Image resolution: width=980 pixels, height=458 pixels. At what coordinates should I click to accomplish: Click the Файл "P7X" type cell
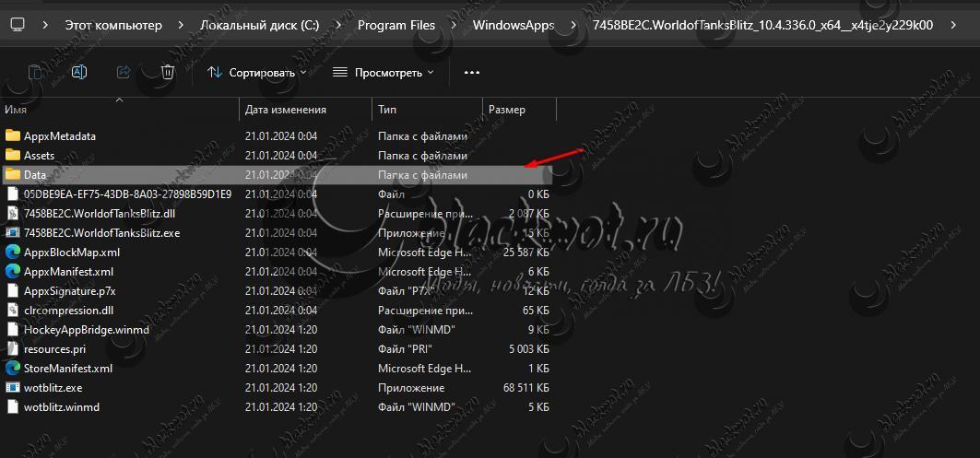407,291
